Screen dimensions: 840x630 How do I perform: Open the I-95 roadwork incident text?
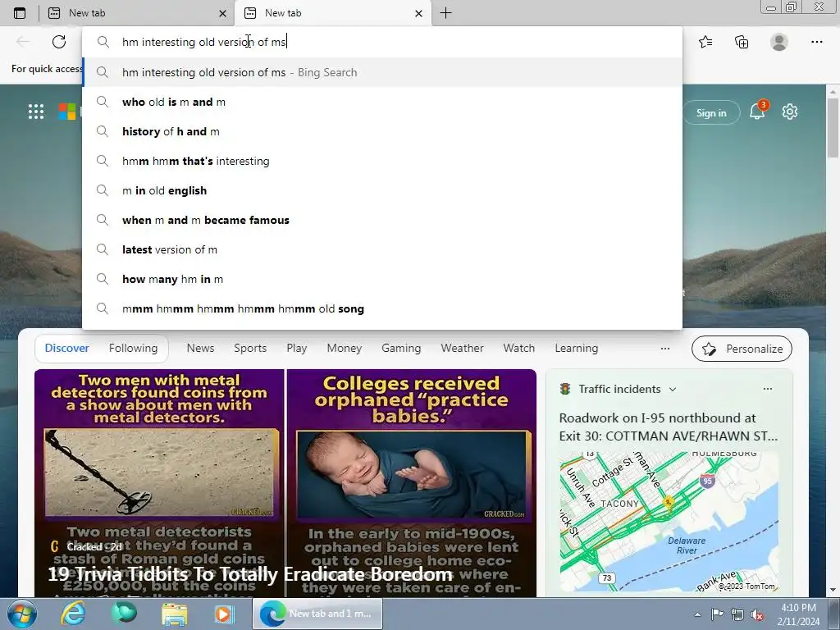pyautogui.click(x=668, y=427)
